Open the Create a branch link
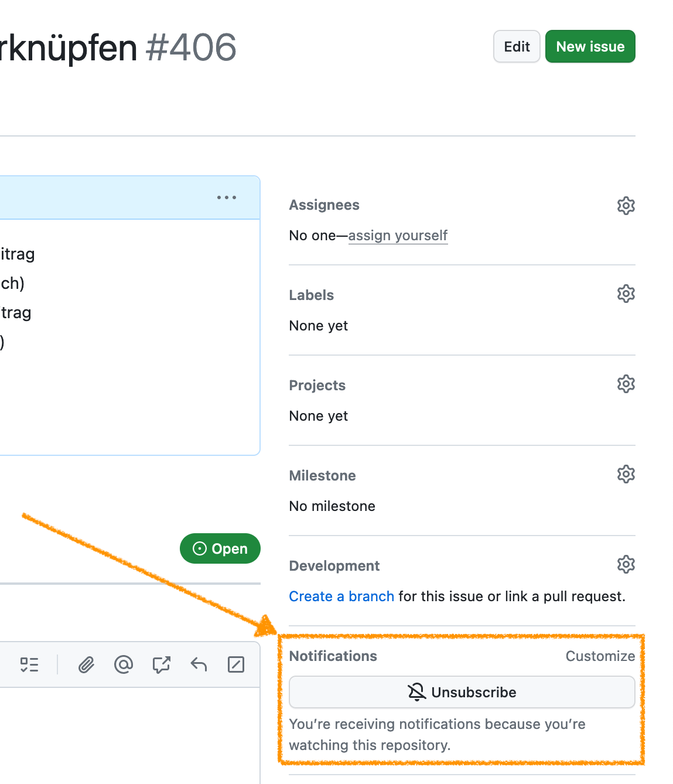The height and width of the screenshot is (784, 673). click(341, 596)
